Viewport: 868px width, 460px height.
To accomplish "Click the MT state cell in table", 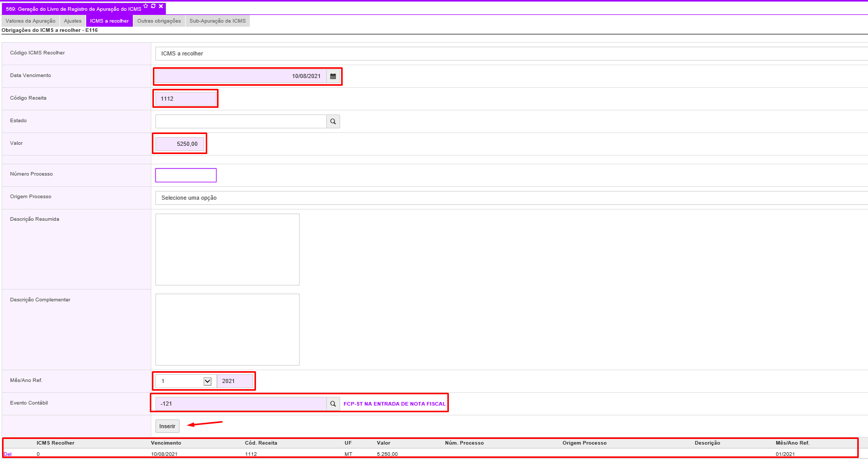I will pyautogui.click(x=348, y=454).
